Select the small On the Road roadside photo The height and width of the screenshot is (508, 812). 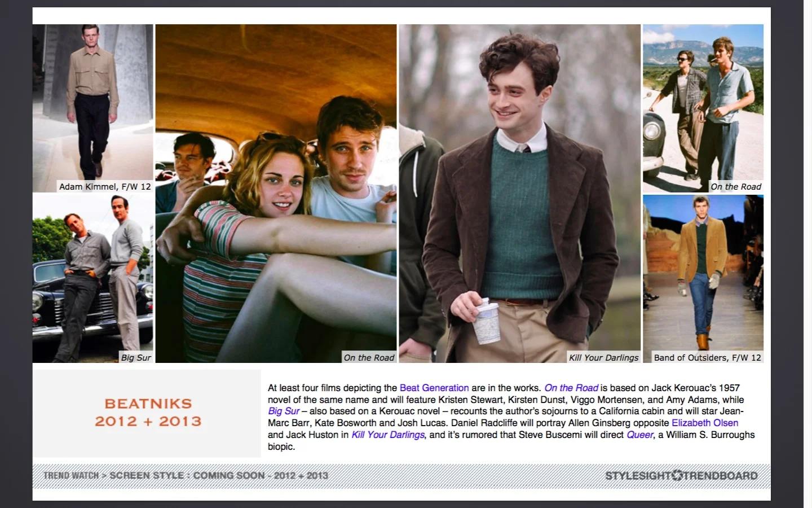tap(703, 108)
